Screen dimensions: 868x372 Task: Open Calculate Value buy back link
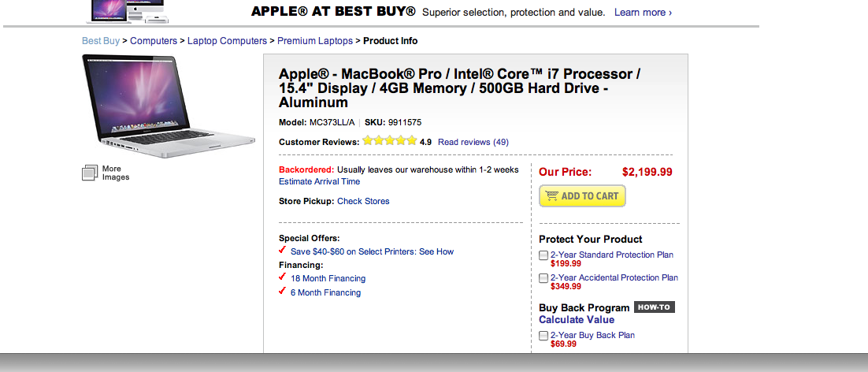point(577,320)
